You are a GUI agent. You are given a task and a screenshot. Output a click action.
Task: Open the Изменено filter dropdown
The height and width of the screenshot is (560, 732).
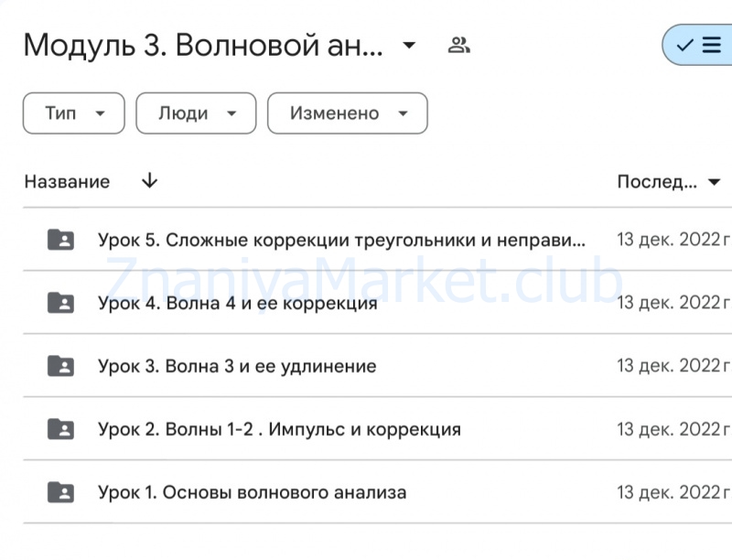click(x=347, y=113)
